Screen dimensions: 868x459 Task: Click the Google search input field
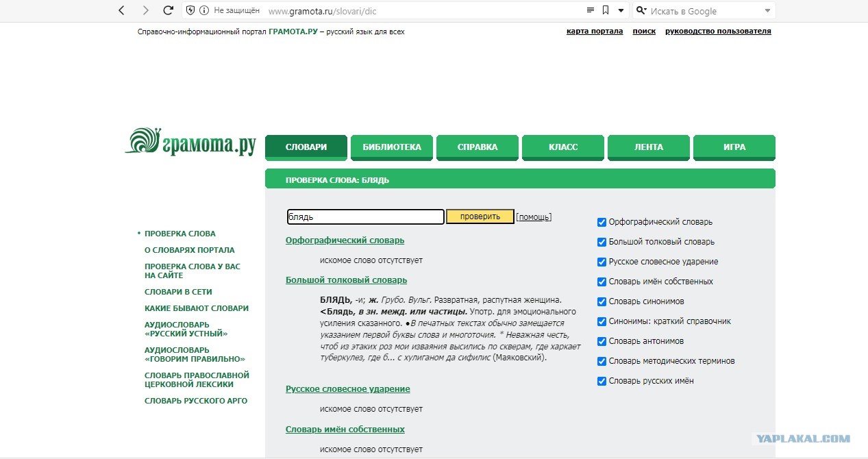(705, 11)
